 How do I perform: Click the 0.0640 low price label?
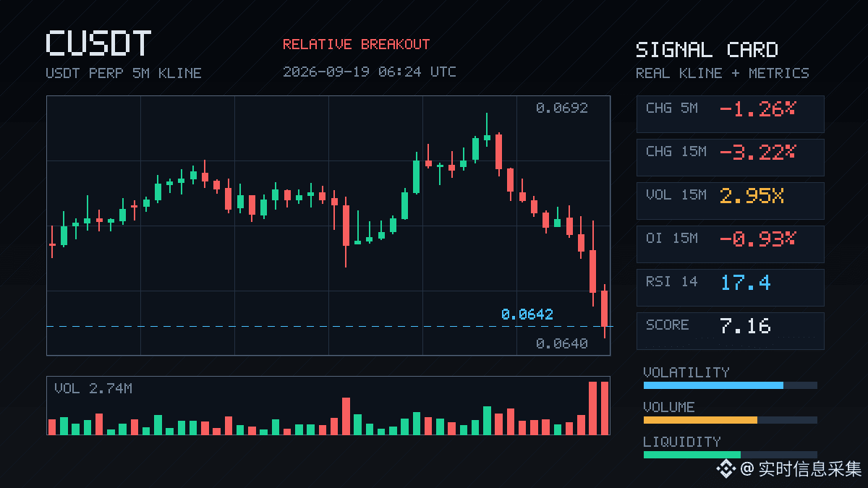562,343
